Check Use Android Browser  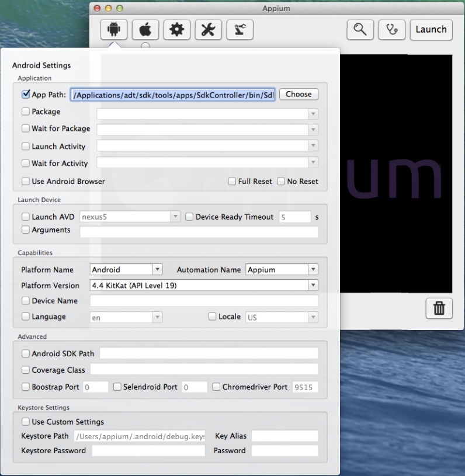[x=26, y=181]
